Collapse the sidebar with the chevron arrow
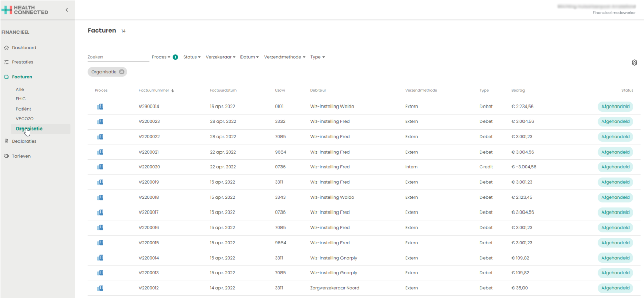This screenshot has width=644, height=298. point(66,10)
